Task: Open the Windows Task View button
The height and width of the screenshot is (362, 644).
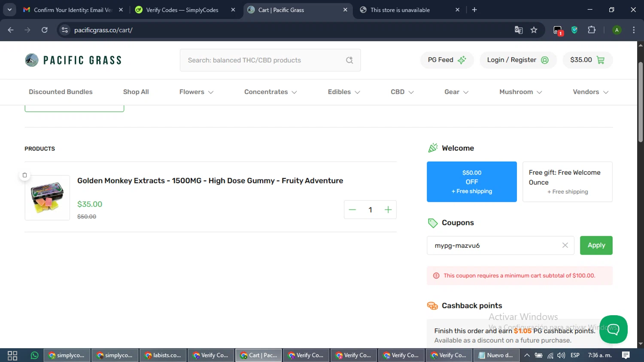Action: 12,355
